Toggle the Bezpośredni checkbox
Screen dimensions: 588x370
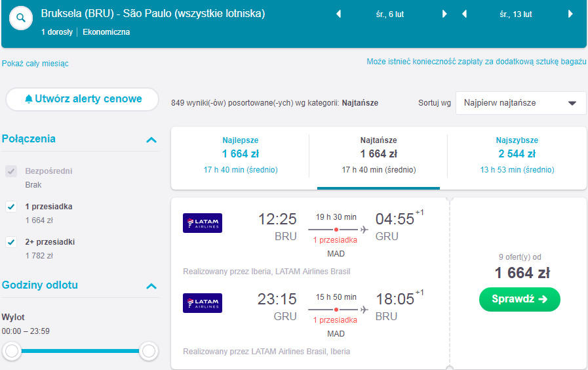[x=11, y=171]
